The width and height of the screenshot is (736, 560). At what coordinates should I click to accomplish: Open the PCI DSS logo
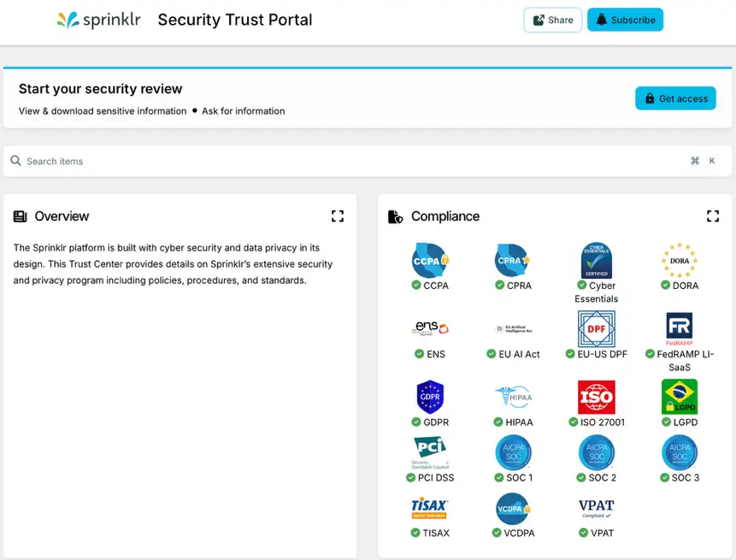[430, 452]
